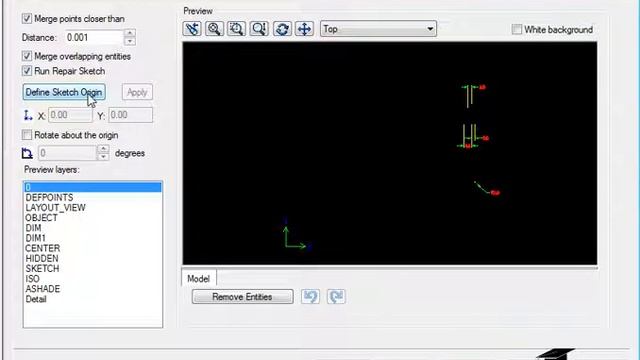
Task: Click the origin coordinate icon next to X
Action: [x=28, y=116]
